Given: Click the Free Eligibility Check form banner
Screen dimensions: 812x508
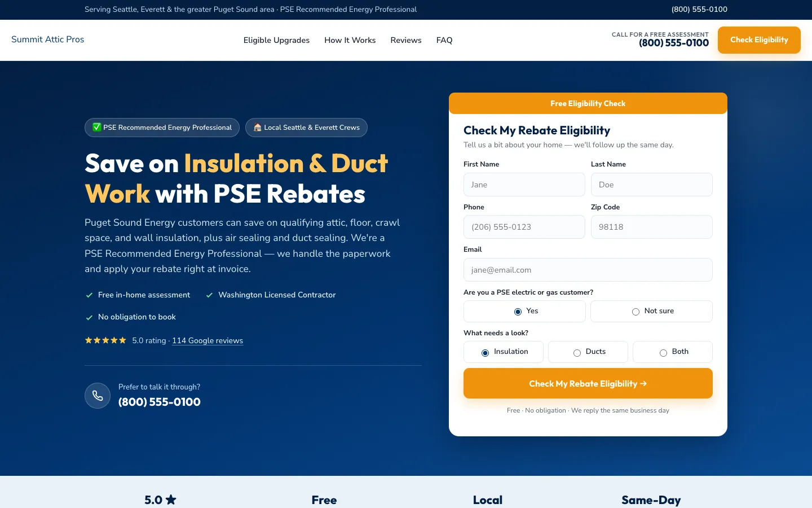Looking at the screenshot, I should click(588, 103).
